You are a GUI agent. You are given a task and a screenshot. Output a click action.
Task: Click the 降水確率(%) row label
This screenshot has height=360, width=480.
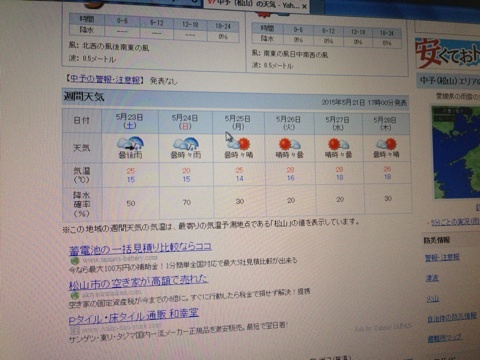pyautogui.click(x=82, y=204)
